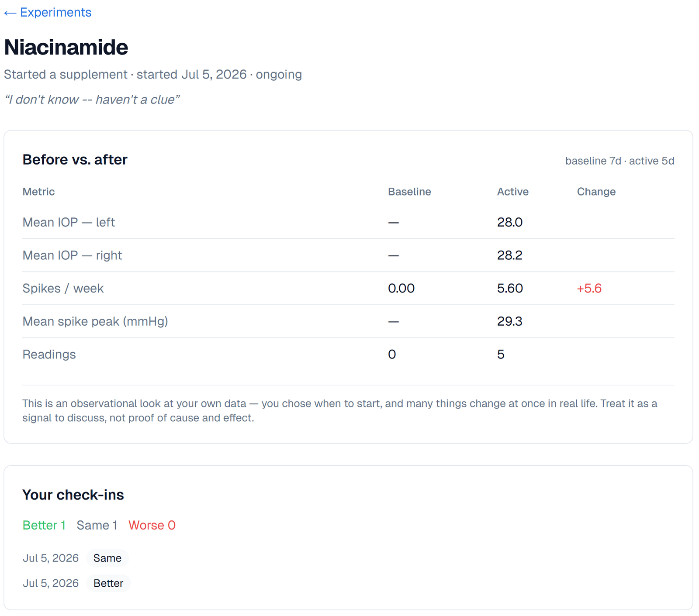
Task: Click Mean spike peak (mmHg) label
Action: click(95, 321)
